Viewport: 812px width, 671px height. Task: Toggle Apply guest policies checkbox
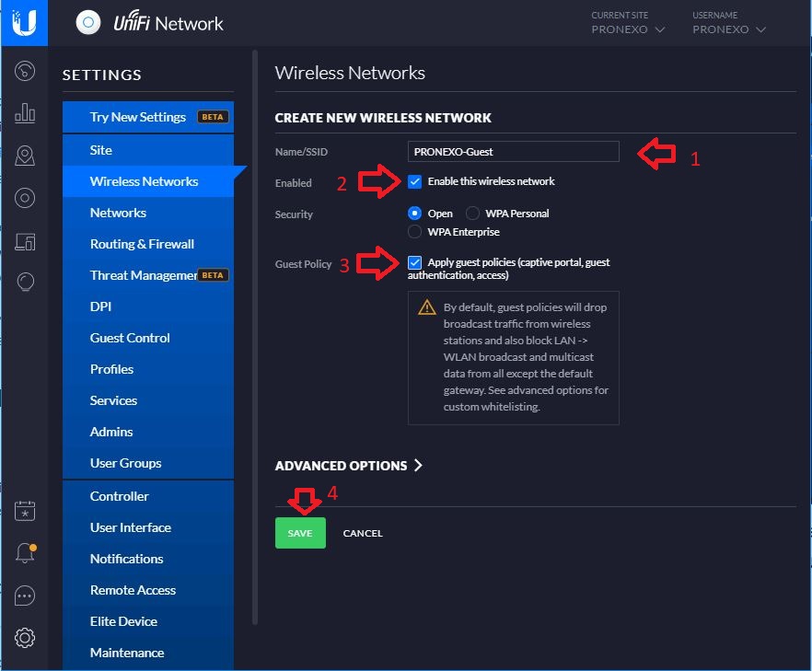pos(414,262)
